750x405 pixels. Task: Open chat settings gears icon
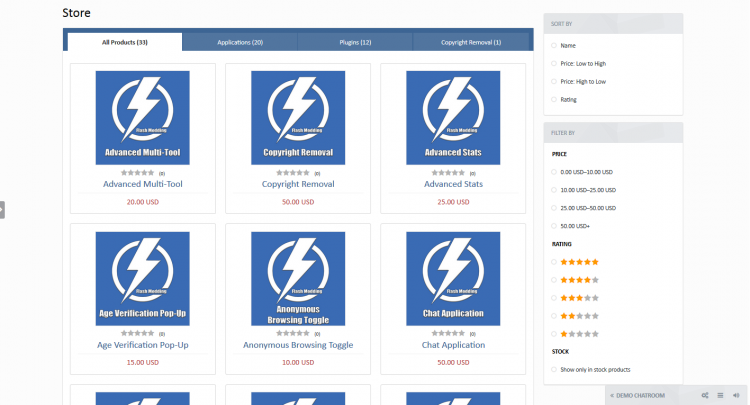(x=705, y=396)
